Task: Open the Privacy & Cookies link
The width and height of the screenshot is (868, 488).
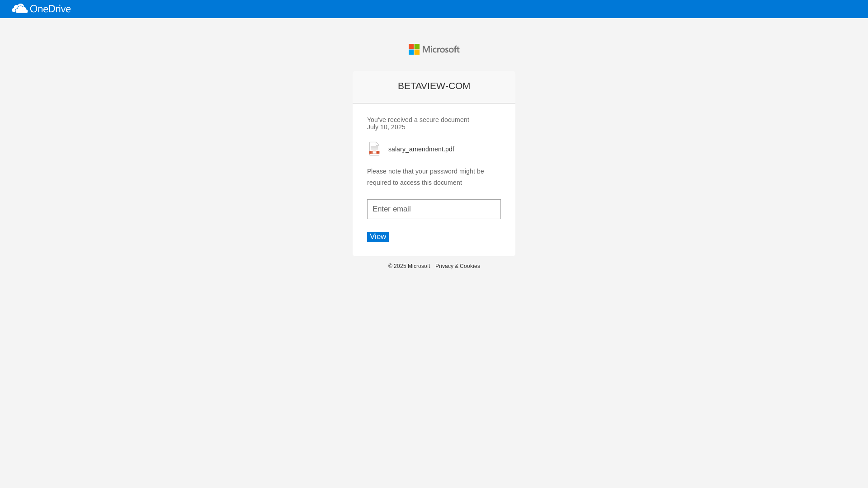Action: 458,266
